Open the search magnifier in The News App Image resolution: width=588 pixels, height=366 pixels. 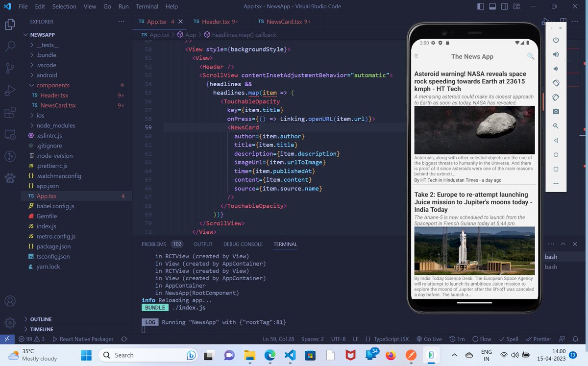tap(530, 56)
